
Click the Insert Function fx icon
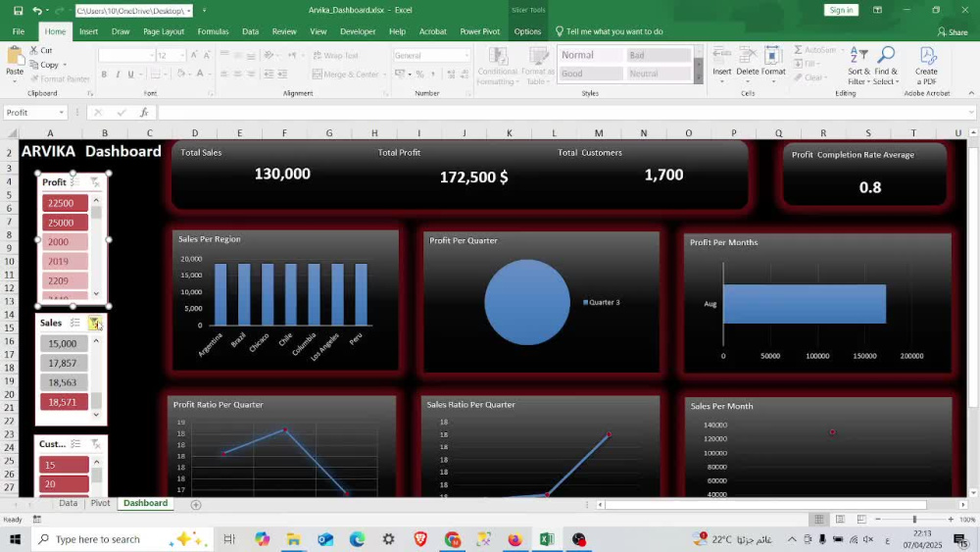pos(144,113)
